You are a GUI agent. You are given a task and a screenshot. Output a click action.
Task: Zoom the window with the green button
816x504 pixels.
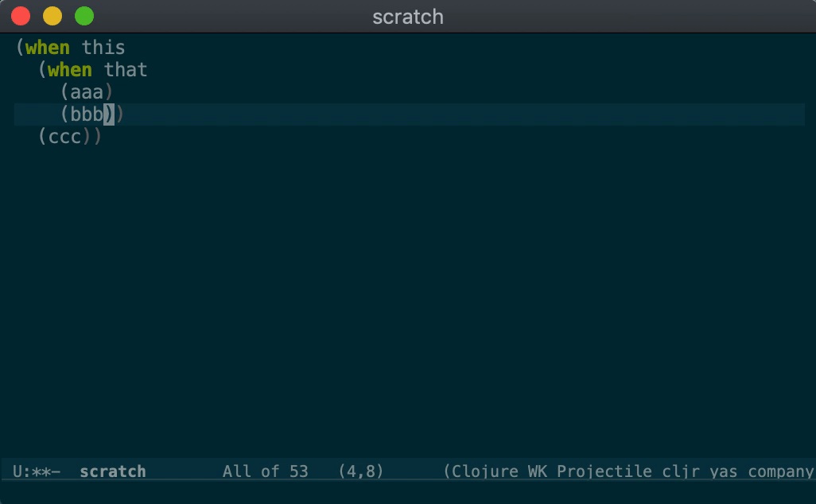click(x=84, y=16)
